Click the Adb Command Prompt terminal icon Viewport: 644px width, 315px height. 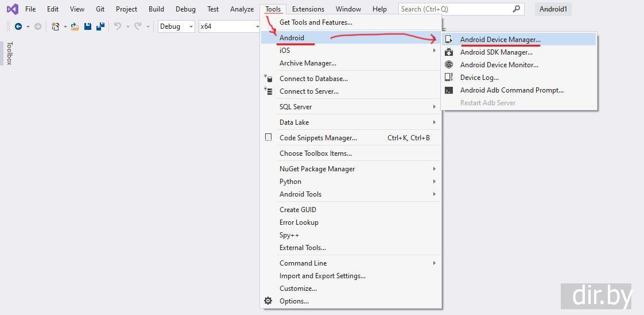(x=449, y=90)
